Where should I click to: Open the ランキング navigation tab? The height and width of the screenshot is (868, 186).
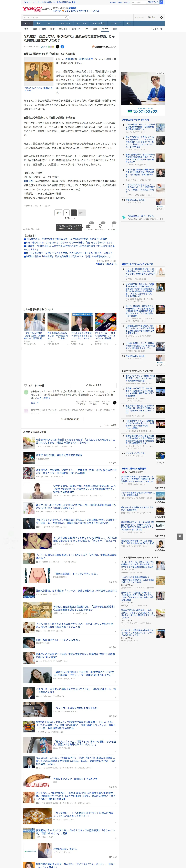pos(115,24)
